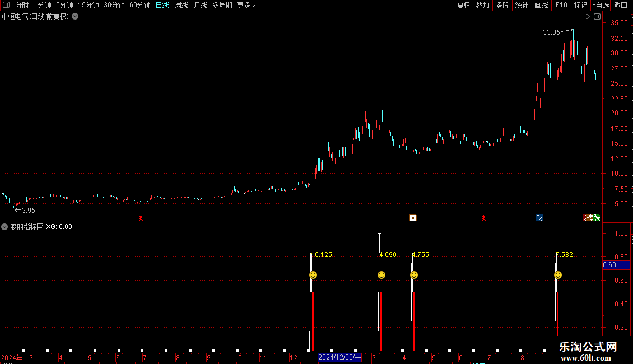
Task: Click the 复权 button
Action: click(x=463, y=5)
